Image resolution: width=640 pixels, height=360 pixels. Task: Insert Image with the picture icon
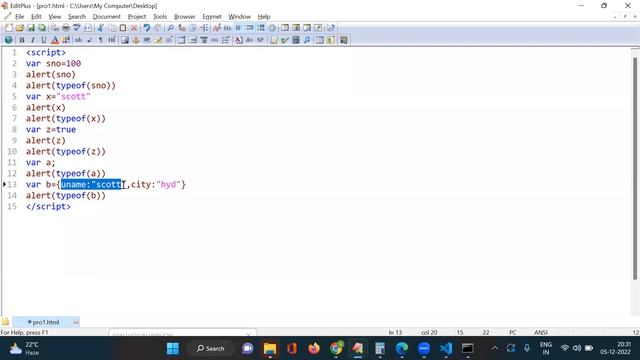124,40
